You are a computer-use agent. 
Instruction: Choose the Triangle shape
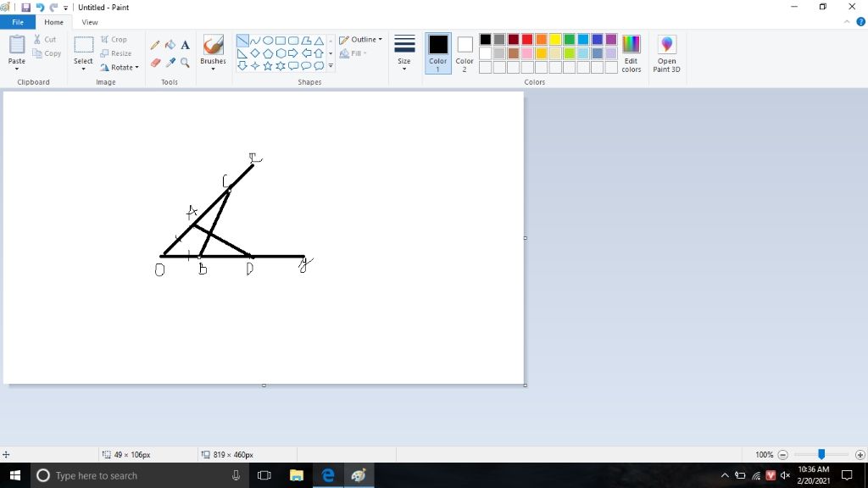click(x=319, y=41)
